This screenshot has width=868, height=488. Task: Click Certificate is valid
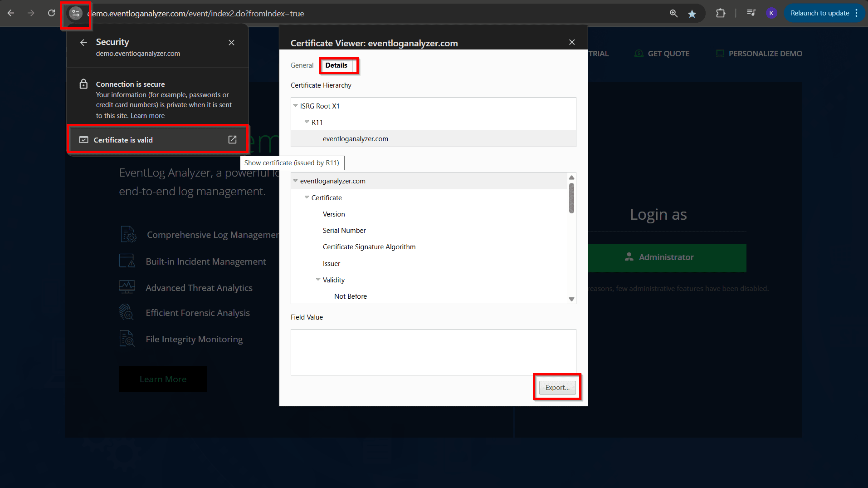157,140
